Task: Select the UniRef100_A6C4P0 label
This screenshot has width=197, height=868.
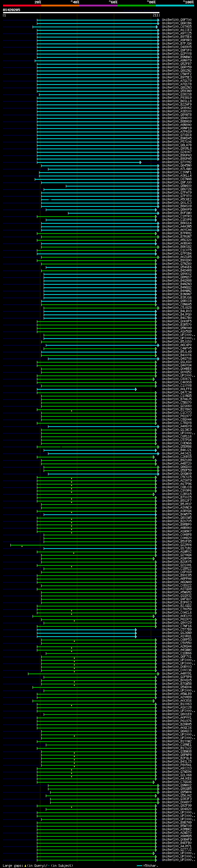Action: [177, 345]
